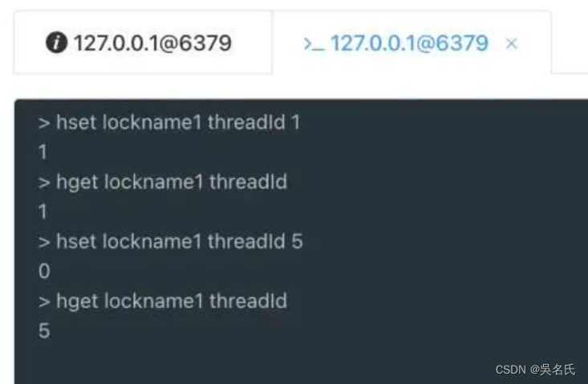This screenshot has height=384, width=588.
Task: Click empty tab bar area right of console tab
Action: pos(570,42)
